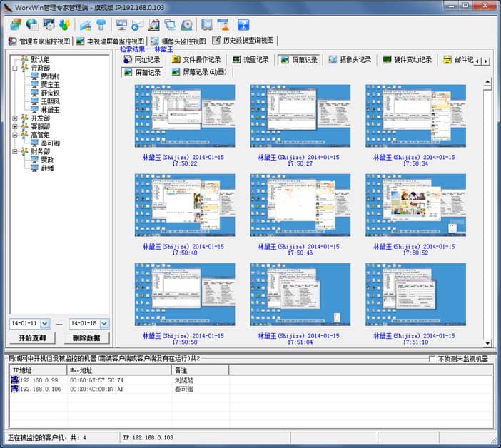Click the 2014-01-15 17:50:27 caption link
The image size is (501, 448).
pos(299,160)
